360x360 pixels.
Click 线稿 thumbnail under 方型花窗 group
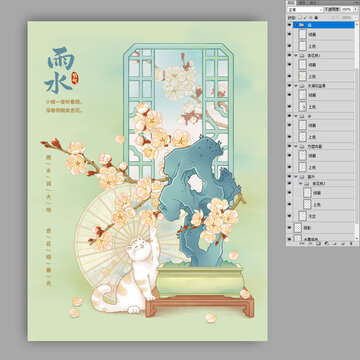302,155
